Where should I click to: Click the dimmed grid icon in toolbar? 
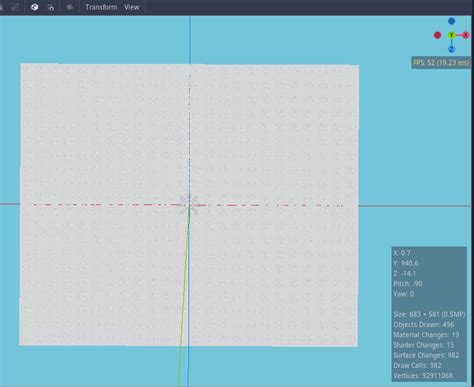(x=15, y=7)
